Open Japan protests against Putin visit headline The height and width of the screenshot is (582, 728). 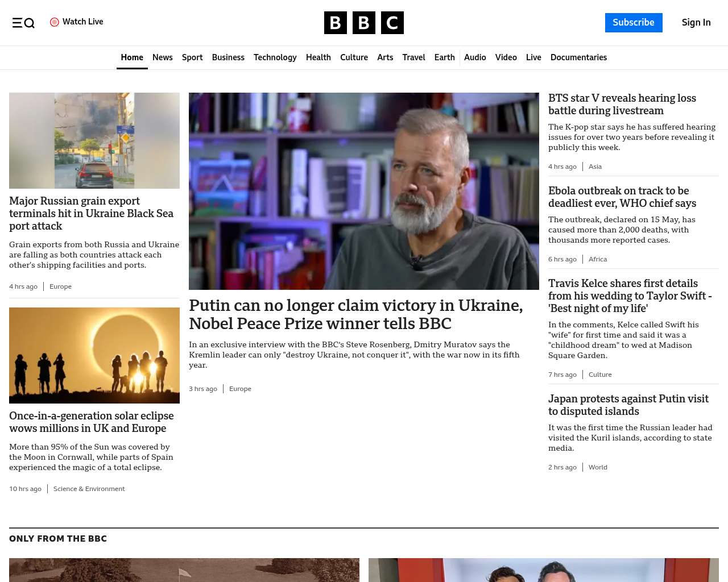628,405
